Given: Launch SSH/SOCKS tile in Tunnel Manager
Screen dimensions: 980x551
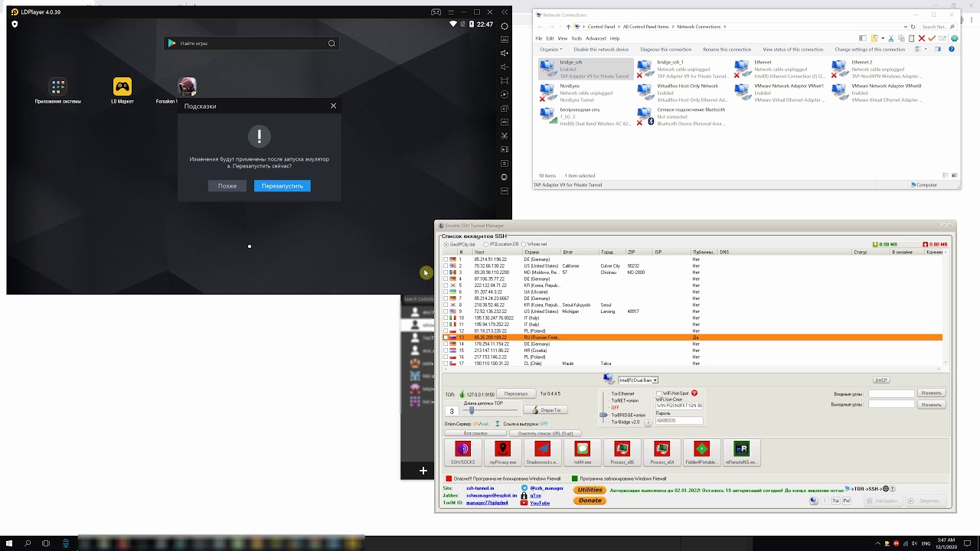Looking at the screenshot, I should (462, 452).
